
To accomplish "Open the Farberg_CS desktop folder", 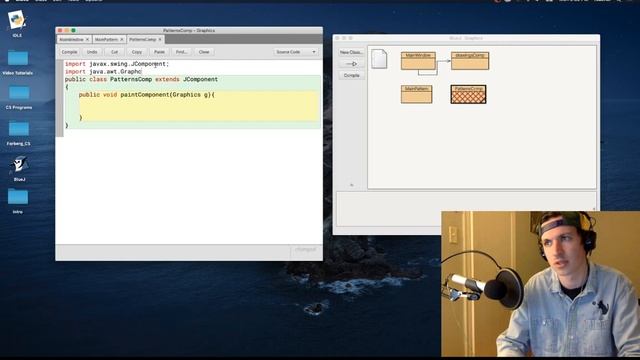I will [x=19, y=129].
